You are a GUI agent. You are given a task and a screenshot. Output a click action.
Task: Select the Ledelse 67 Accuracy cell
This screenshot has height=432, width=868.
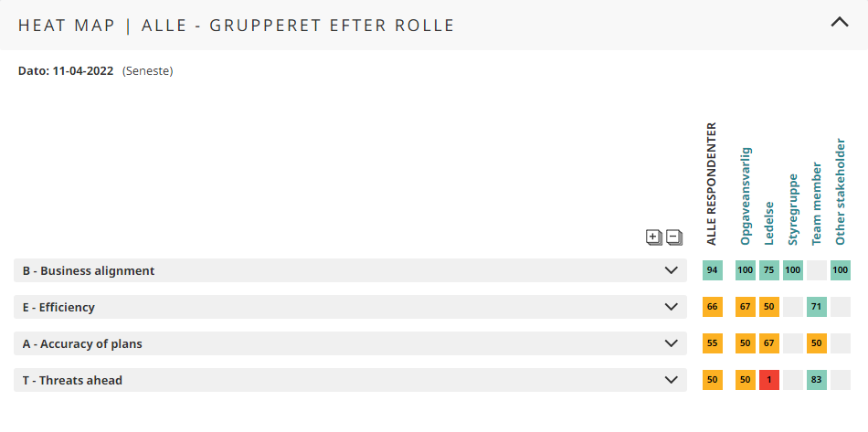click(x=769, y=343)
